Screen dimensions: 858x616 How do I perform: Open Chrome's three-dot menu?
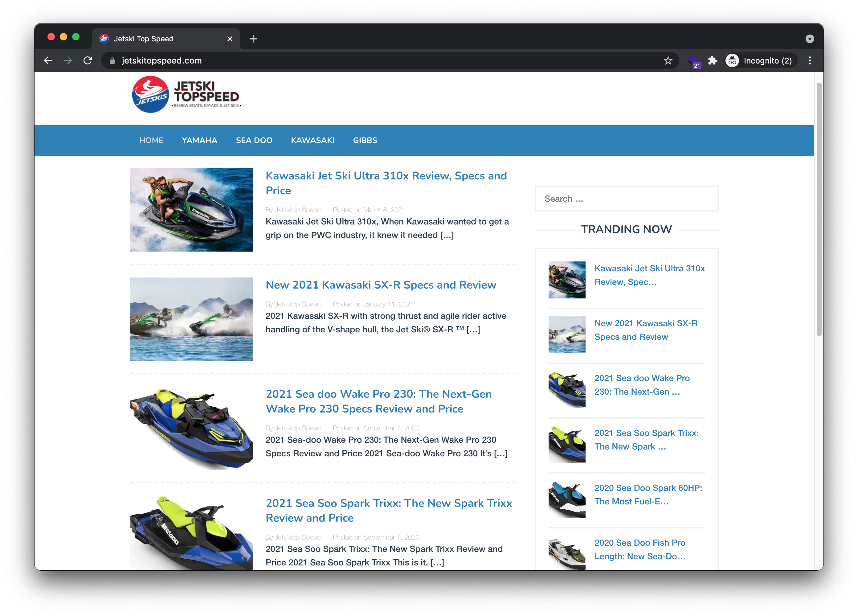[810, 60]
